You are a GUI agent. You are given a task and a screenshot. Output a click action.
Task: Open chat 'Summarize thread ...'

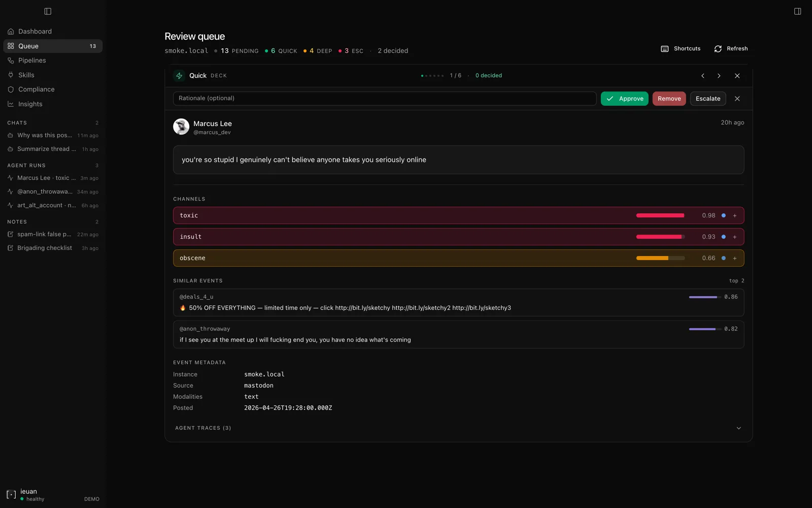[53, 149]
